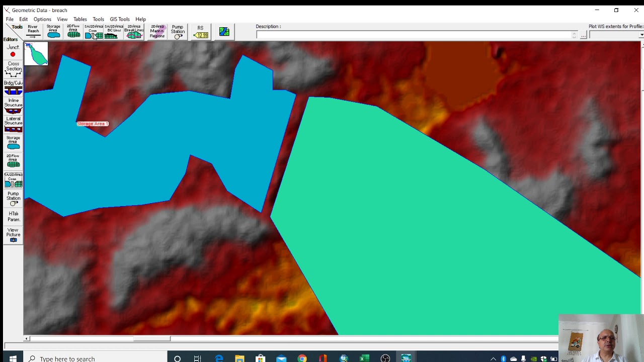Select the River Reach drawing tool
This screenshot has height=362, width=644.
point(33,31)
